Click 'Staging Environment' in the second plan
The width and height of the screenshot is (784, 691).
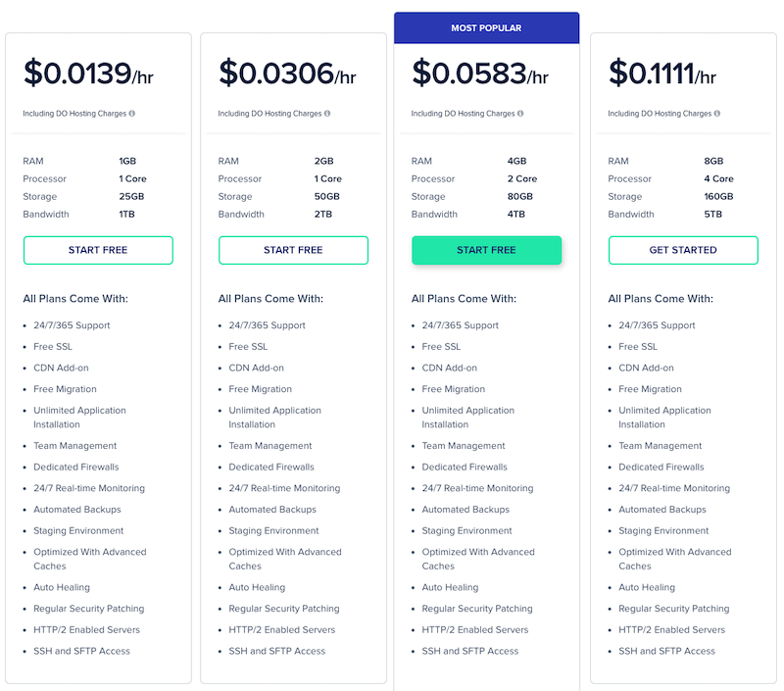pyautogui.click(x=273, y=531)
